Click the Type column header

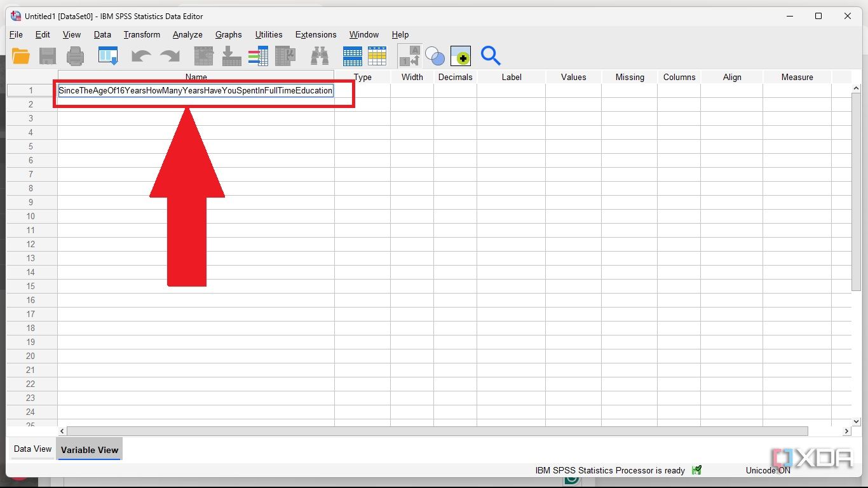click(x=362, y=77)
